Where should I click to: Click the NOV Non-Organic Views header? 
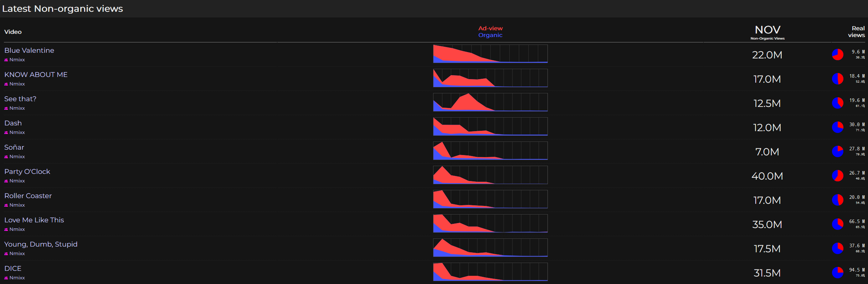[767, 32]
